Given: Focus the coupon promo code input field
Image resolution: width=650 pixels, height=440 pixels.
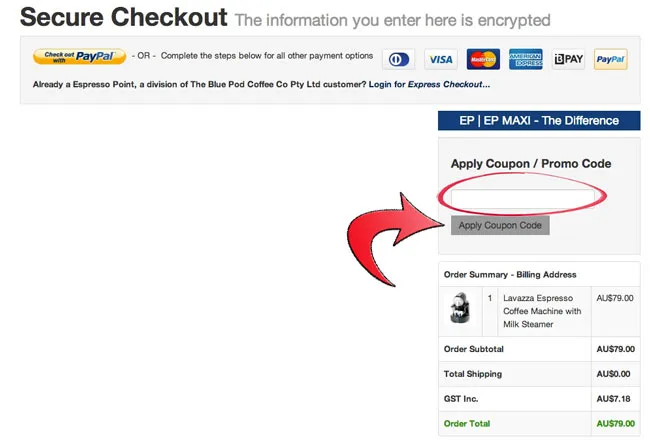Looking at the screenshot, I should [523, 199].
